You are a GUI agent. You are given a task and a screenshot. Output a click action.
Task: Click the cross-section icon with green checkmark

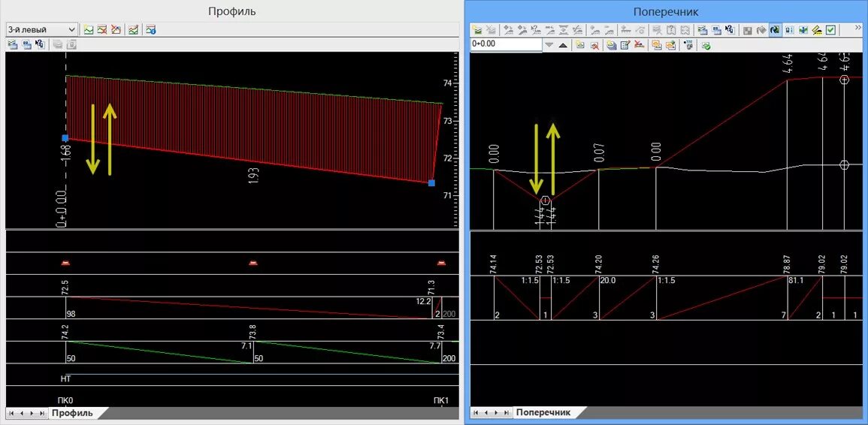[x=706, y=45]
